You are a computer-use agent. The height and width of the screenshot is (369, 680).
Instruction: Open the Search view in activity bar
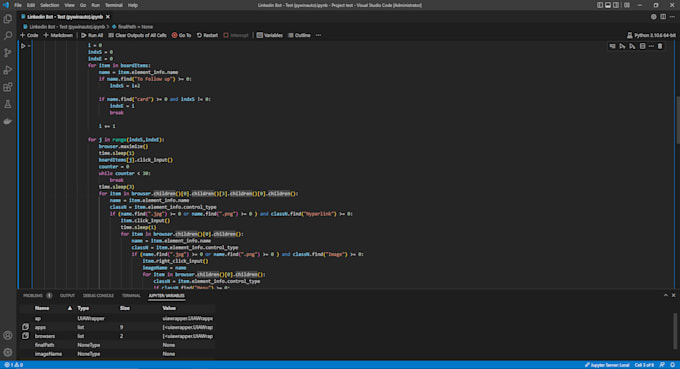(x=8, y=36)
